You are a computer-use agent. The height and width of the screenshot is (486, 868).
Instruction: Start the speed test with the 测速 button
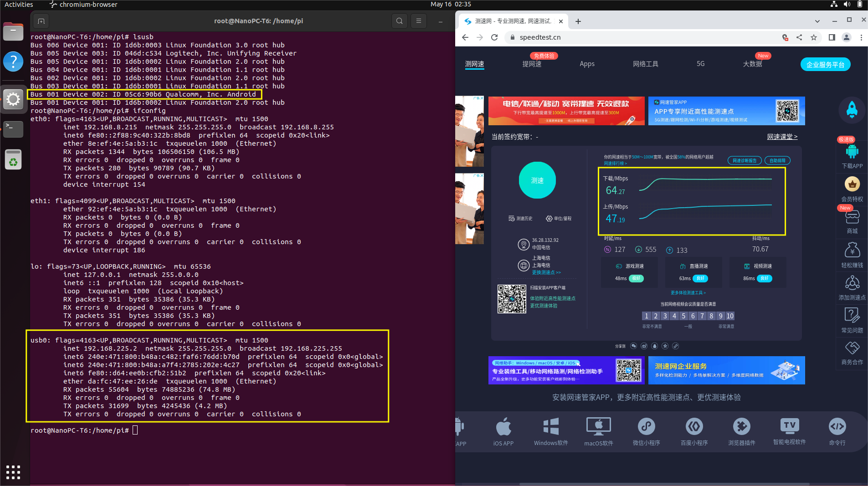click(537, 180)
